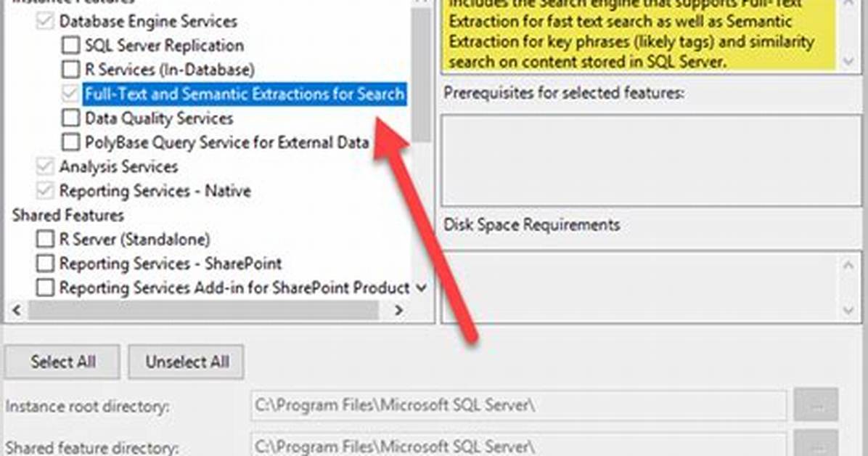The height and width of the screenshot is (456, 868).
Task: Enable Reporting Services Add-in for SharePoint Product
Action: (45, 288)
